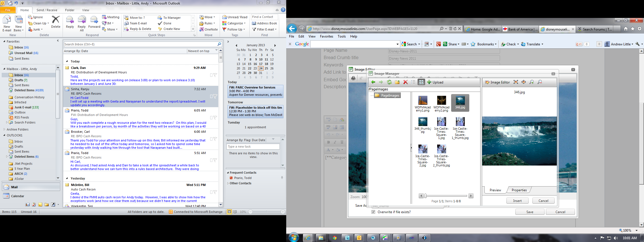Viewport: 644px width, 242px height.
Task: Switch to the Folder ribbon tab
Action: click(70, 10)
